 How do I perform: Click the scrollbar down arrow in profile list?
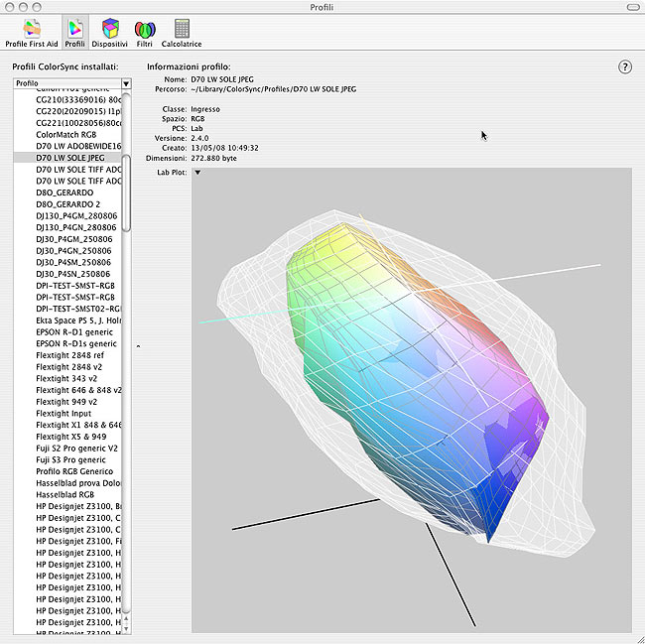126,628
